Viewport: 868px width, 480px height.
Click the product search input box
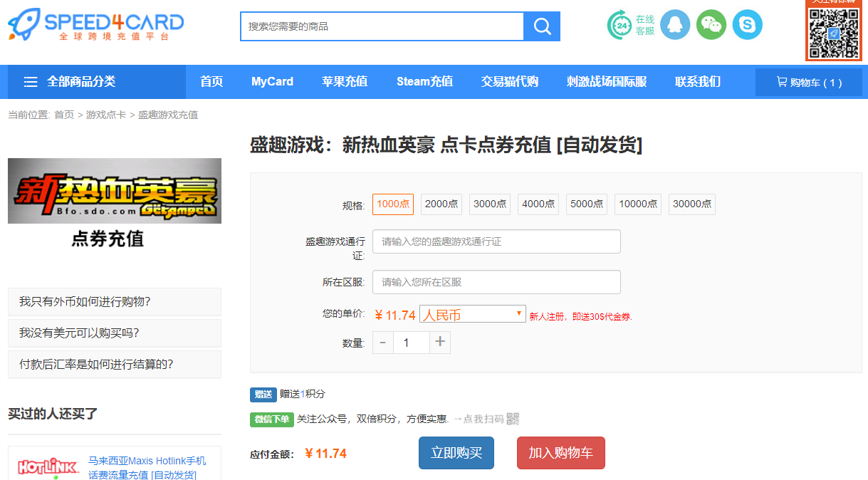(382, 26)
